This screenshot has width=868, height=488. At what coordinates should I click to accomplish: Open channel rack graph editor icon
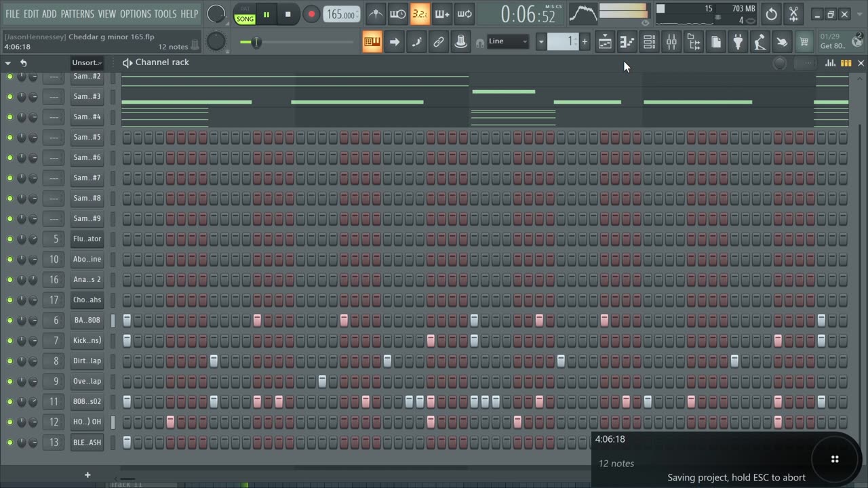(x=830, y=62)
